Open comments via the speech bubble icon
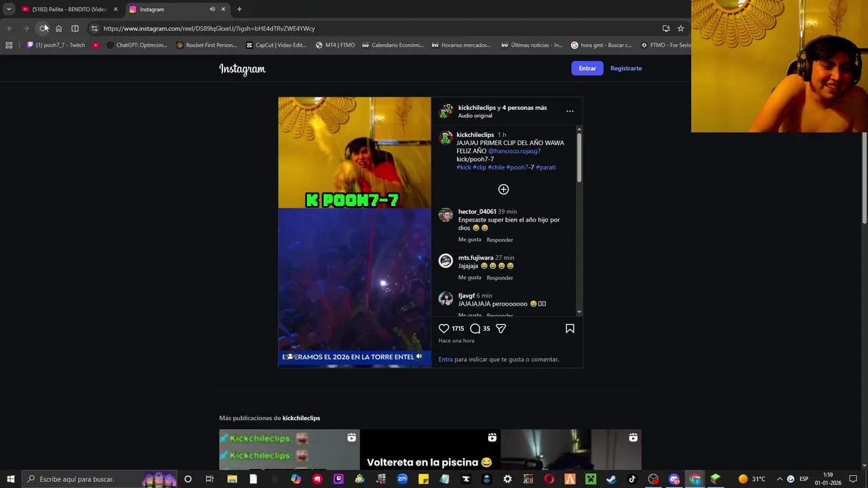Viewport: 868px width, 488px height. (x=475, y=329)
